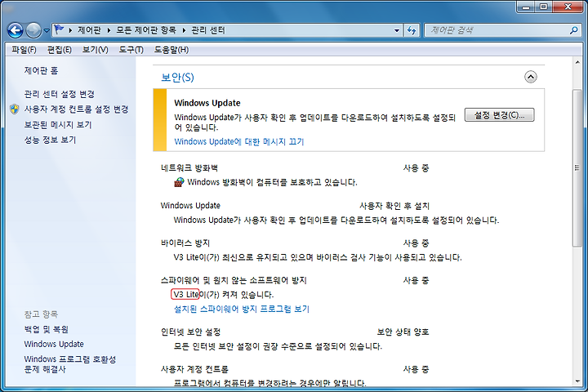Screen dimensions: 588x392
Task: Open 성능 정보 보기 link
Action: tap(50, 140)
